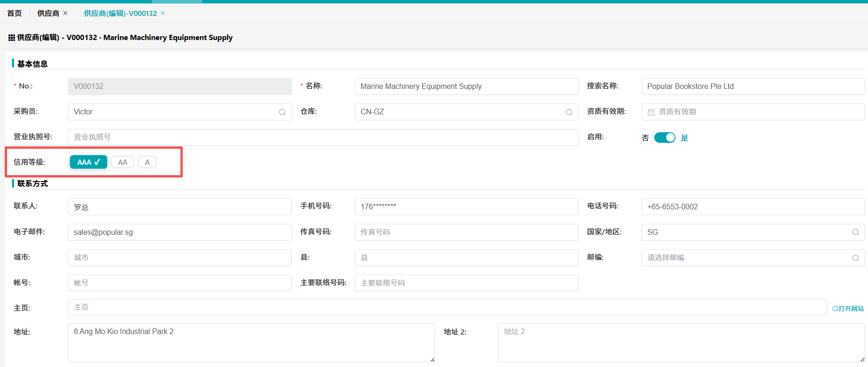Click the search icon in 采购员 field
The image size is (868, 367).
click(x=282, y=112)
